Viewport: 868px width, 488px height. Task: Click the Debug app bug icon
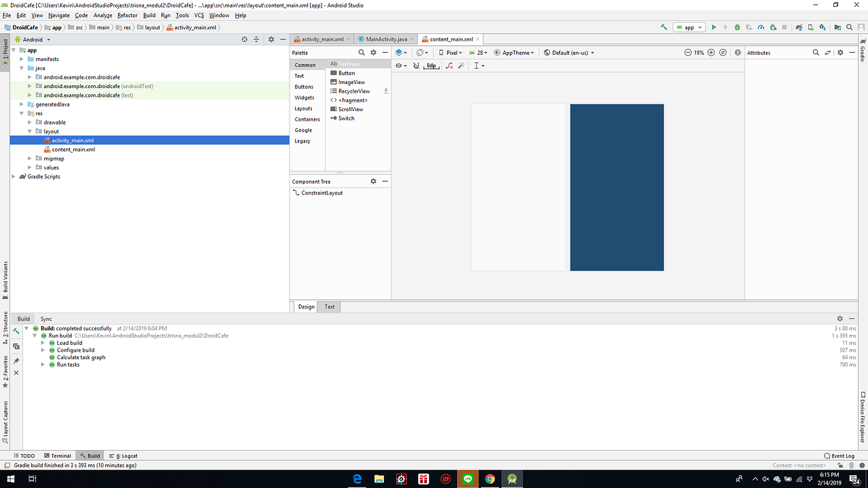click(737, 27)
